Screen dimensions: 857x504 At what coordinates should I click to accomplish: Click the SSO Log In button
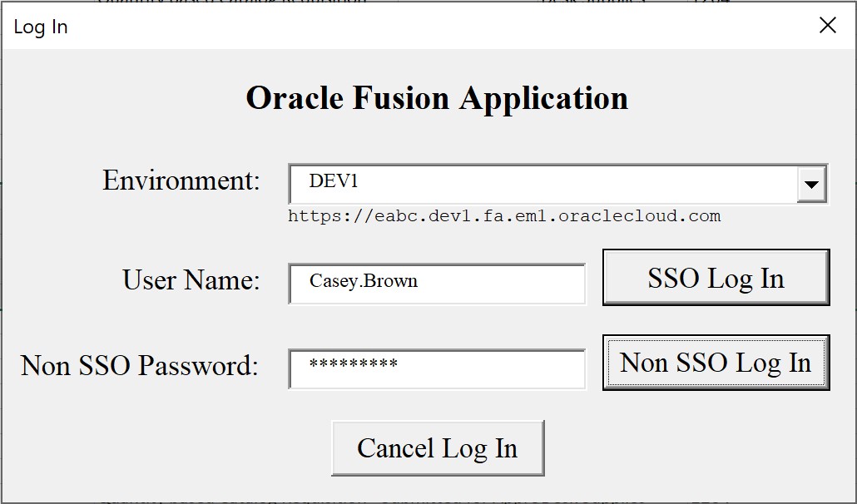click(x=715, y=278)
